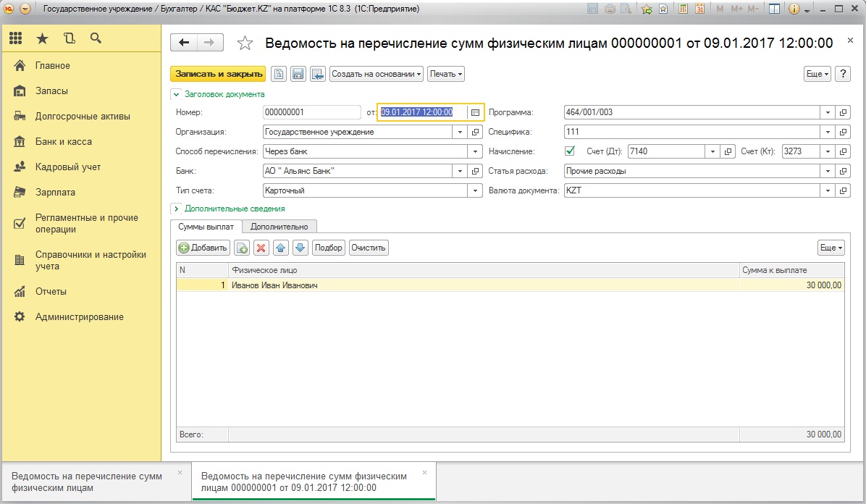Open Печать dropdown menu
The image size is (866, 504).
(446, 74)
